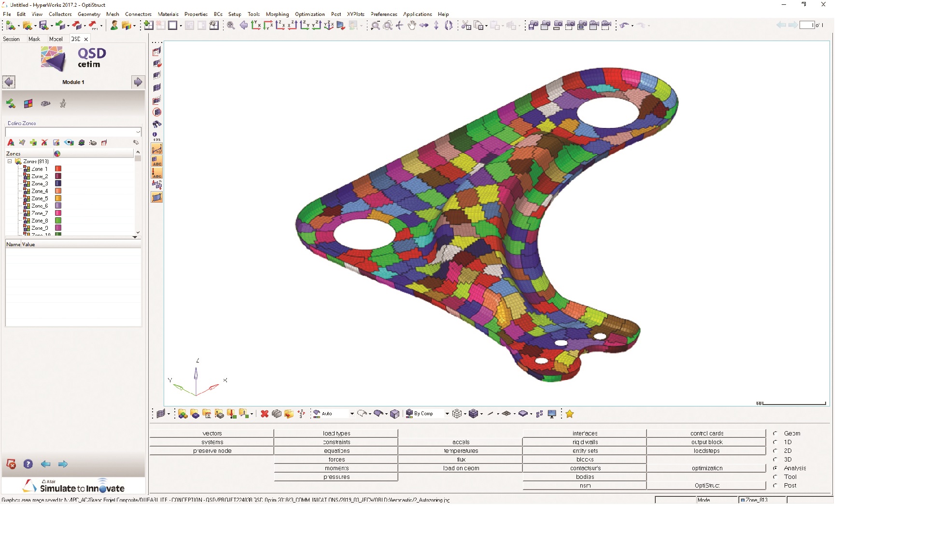Switch to the Session tab
The image size is (927, 560).
11,39
